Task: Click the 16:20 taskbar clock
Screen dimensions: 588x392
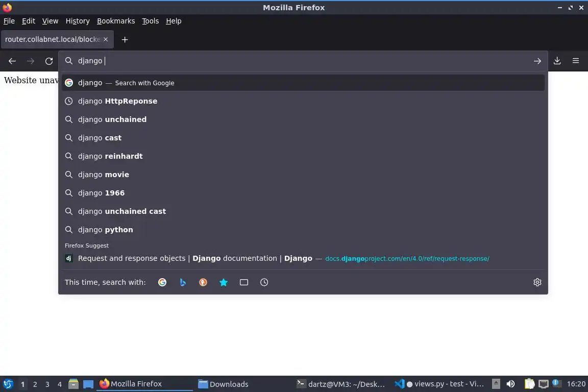Action: (576, 384)
